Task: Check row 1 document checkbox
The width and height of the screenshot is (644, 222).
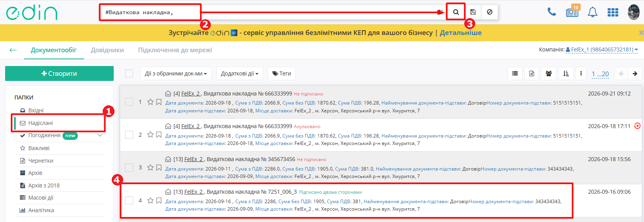Action: click(129, 102)
